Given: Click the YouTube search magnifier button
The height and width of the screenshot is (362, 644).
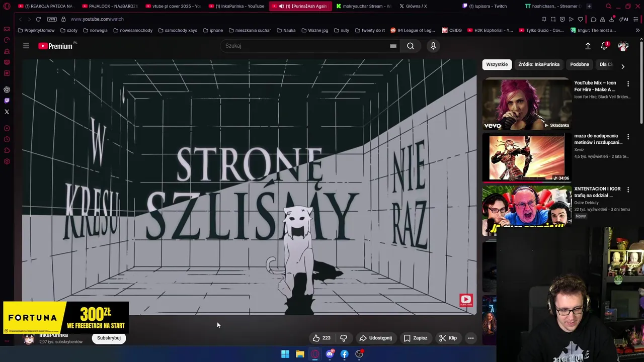Looking at the screenshot, I should (411, 46).
